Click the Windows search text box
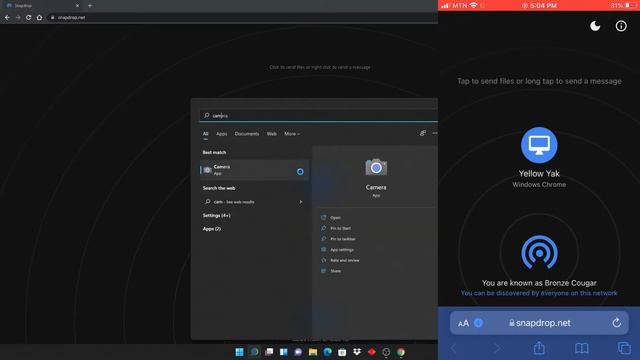Viewport: 640px width, 360px height. (319, 116)
